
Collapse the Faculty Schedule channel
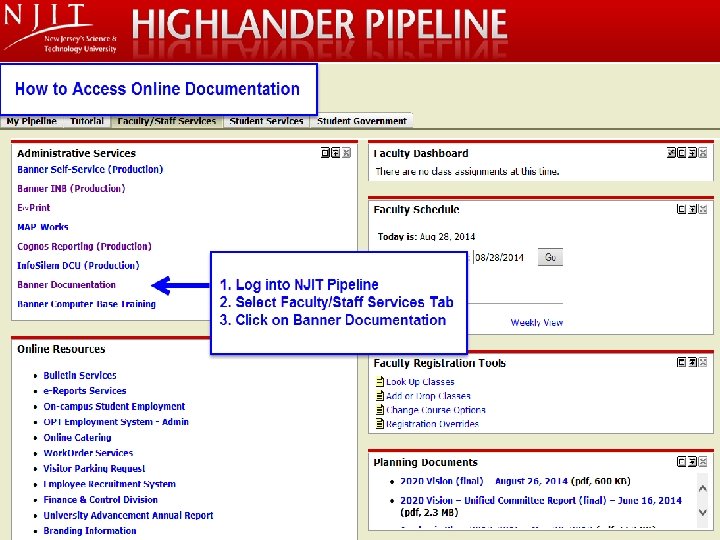point(692,209)
